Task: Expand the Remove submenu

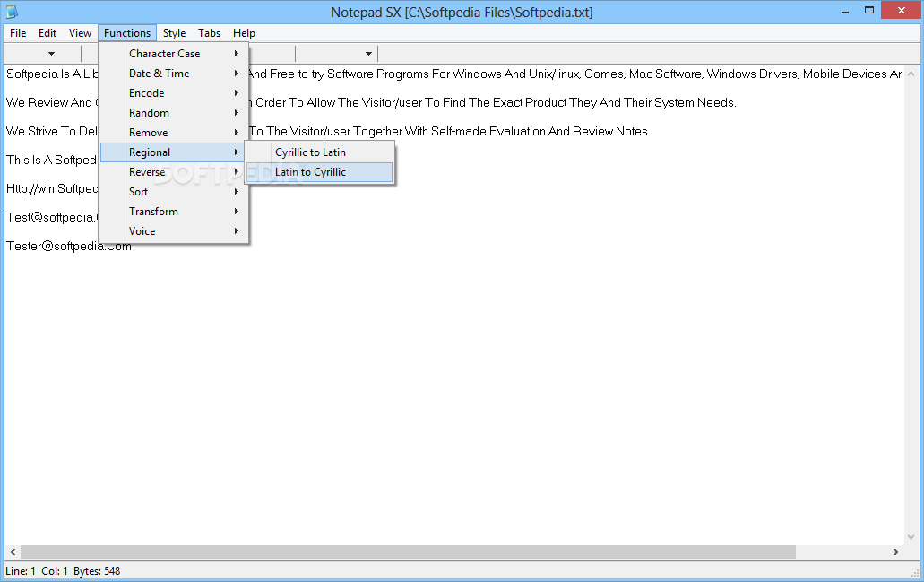Action: (x=174, y=133)
